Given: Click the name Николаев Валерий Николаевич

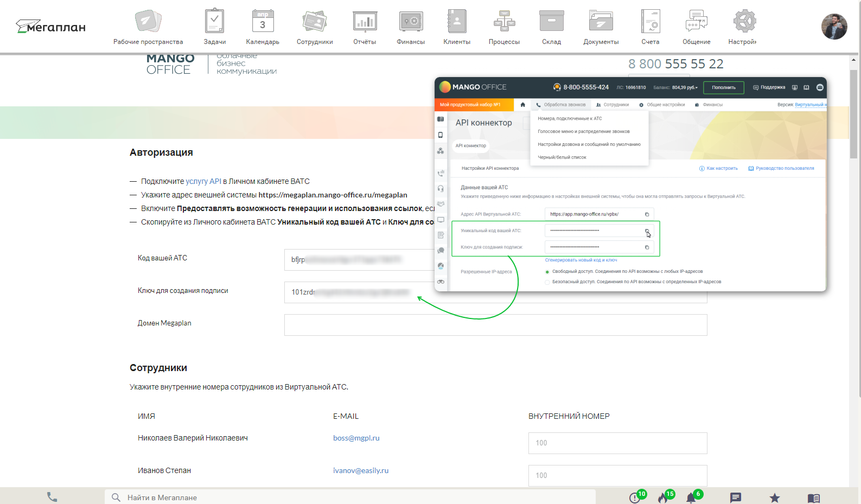Looking at the screenshot, I should [x=193, y=438].
